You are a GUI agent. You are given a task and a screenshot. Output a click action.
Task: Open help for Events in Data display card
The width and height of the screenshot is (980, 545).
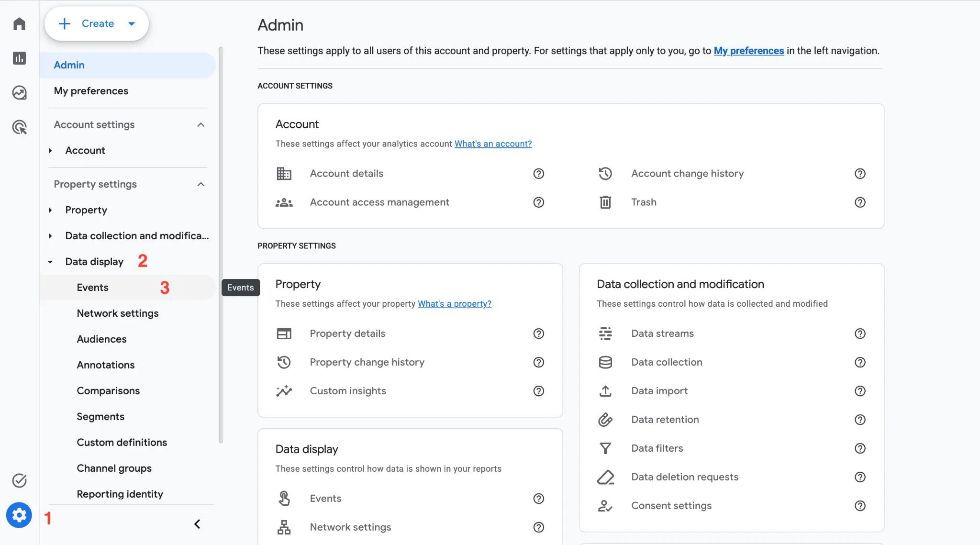pyautogui.click(x=539, y=499)
